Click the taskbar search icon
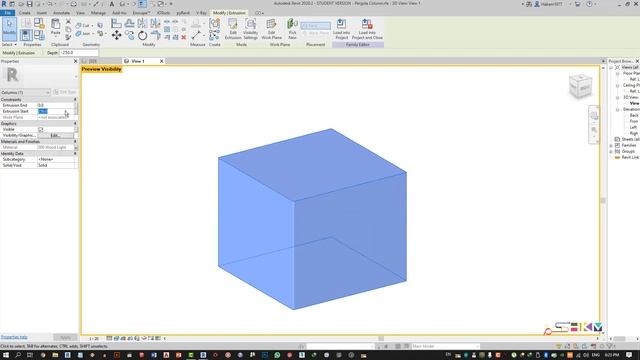Viewport: 640px width, 360px height. click(x=18, y=355)
